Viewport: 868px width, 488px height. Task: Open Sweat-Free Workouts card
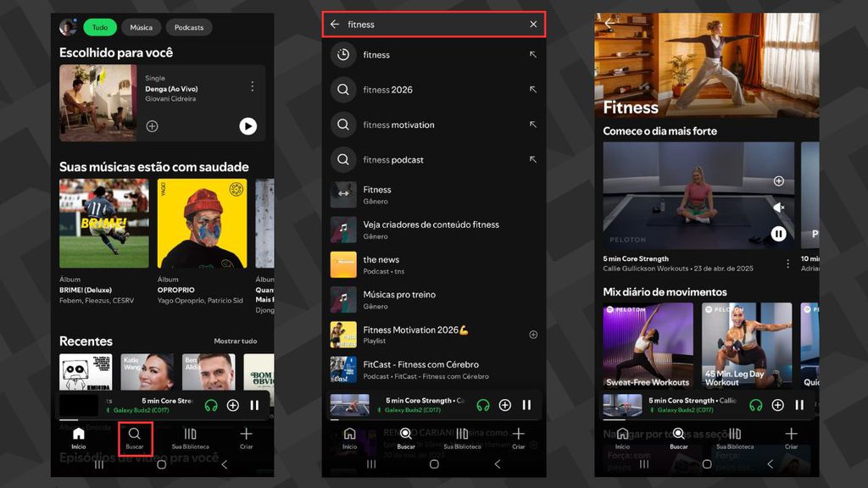648,346
